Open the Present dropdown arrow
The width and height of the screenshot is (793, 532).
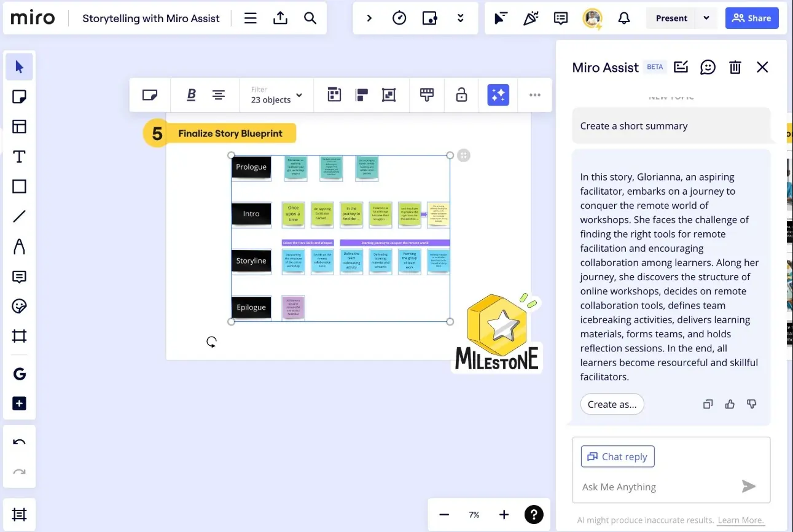pyautogui.click(x=706, y=18)
